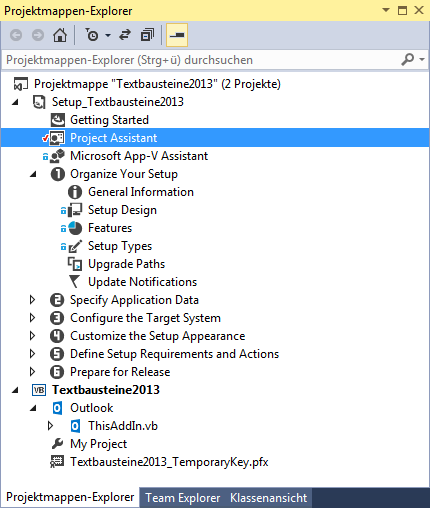Select the Features pie chart icon

[x=75, y=228]
